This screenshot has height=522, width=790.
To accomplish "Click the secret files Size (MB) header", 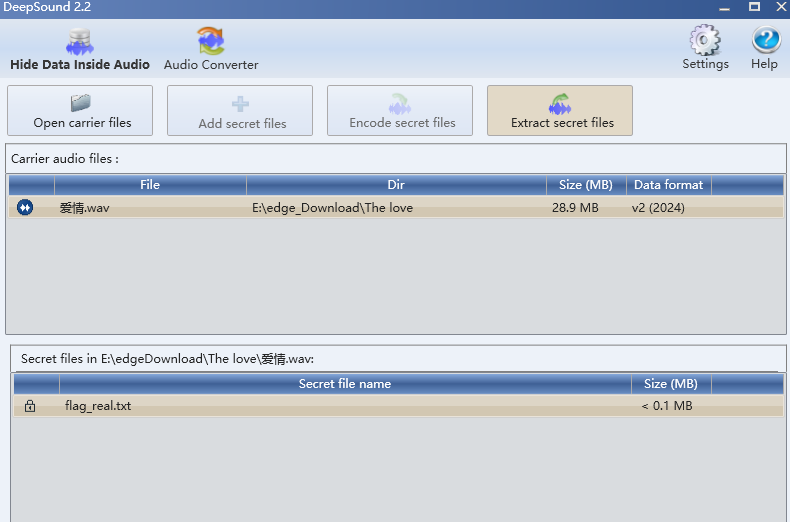I will [x=671, y=384].
